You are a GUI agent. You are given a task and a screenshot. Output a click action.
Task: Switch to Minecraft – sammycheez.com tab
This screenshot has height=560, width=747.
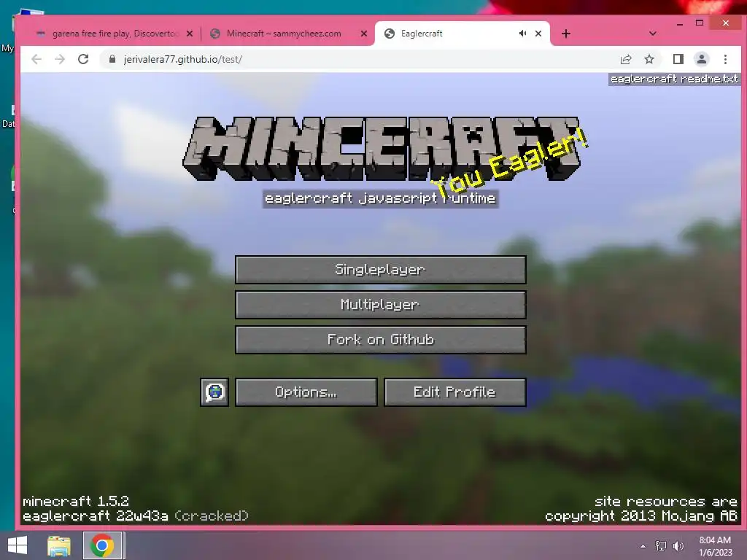(284, 34)
